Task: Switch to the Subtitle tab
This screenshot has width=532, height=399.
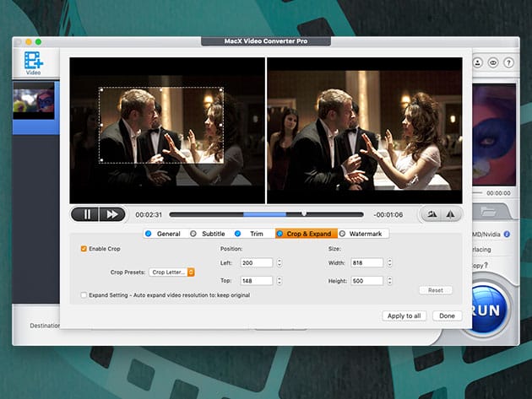Action: (194, 234)
